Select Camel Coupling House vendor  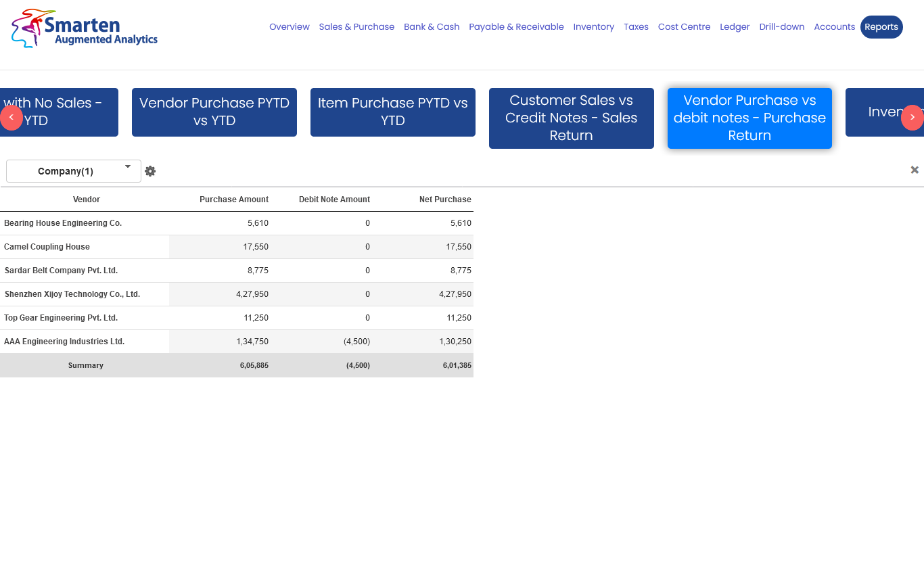47,247
